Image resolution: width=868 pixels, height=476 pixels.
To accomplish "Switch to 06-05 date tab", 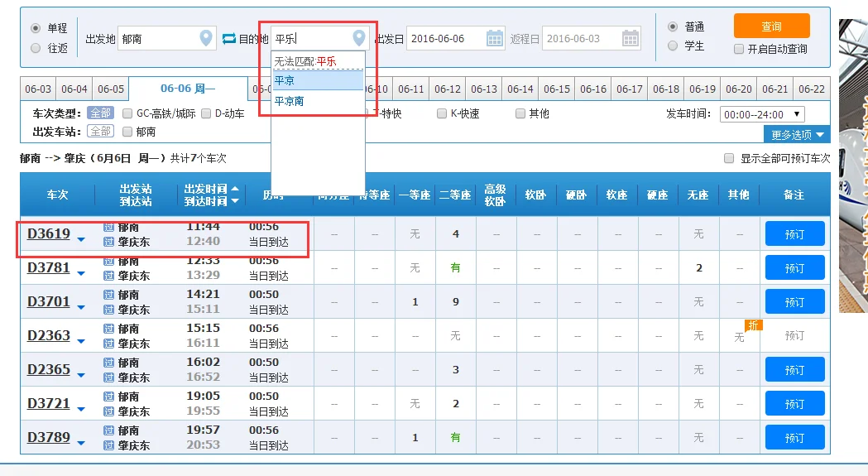I will point(111,89).
